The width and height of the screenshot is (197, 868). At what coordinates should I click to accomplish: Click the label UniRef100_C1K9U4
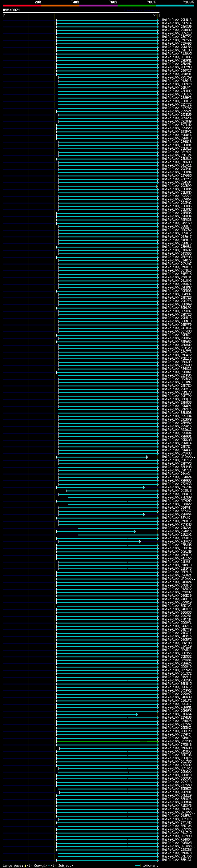[177, 562]
